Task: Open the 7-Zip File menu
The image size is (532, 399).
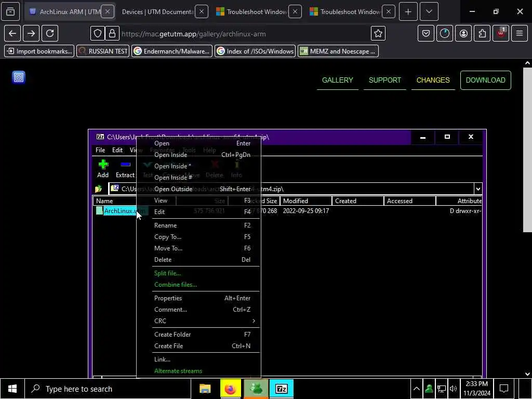Action: click(x=100, y=150)
